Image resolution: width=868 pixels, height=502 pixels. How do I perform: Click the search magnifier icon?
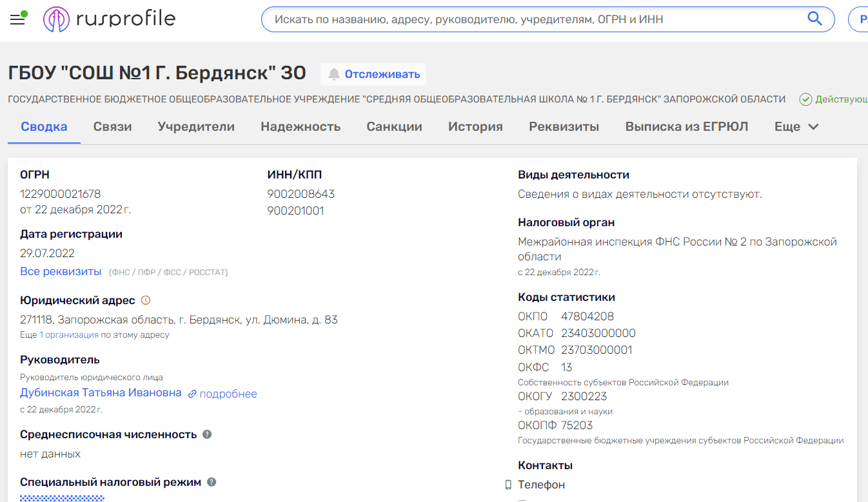click(x=814, y=19)
